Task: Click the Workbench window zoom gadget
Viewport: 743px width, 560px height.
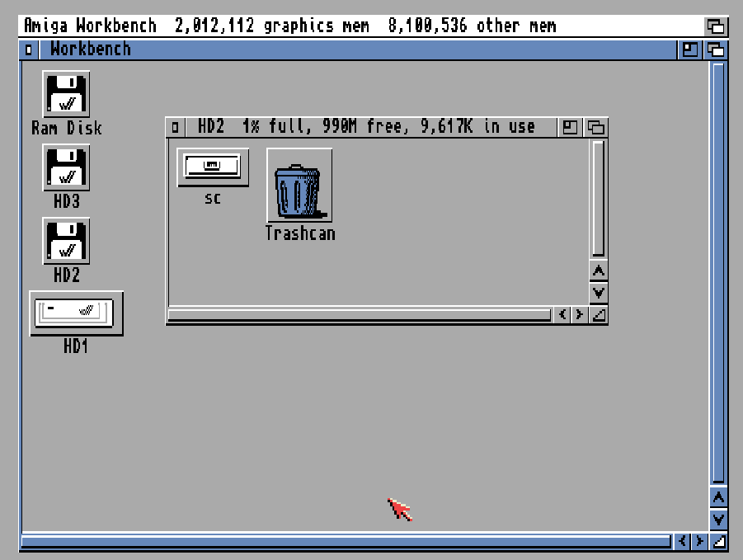Action: (x=690, y=49)
